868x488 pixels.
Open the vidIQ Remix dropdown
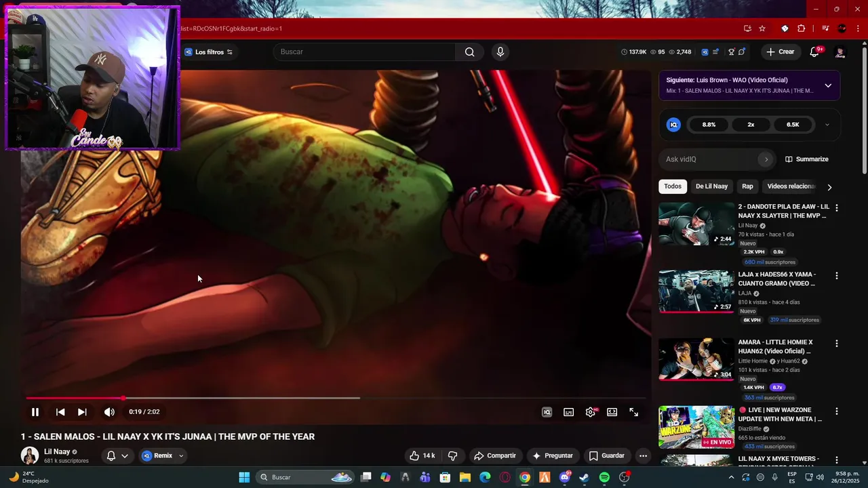(163, 456)
